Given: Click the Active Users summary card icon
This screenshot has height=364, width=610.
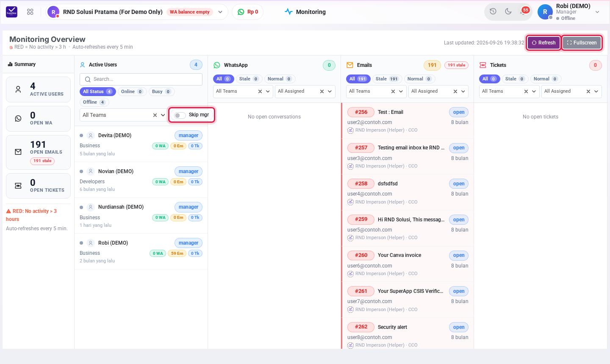Looking at the screenshot, I should pyautogui.click(x=18, y=90).
